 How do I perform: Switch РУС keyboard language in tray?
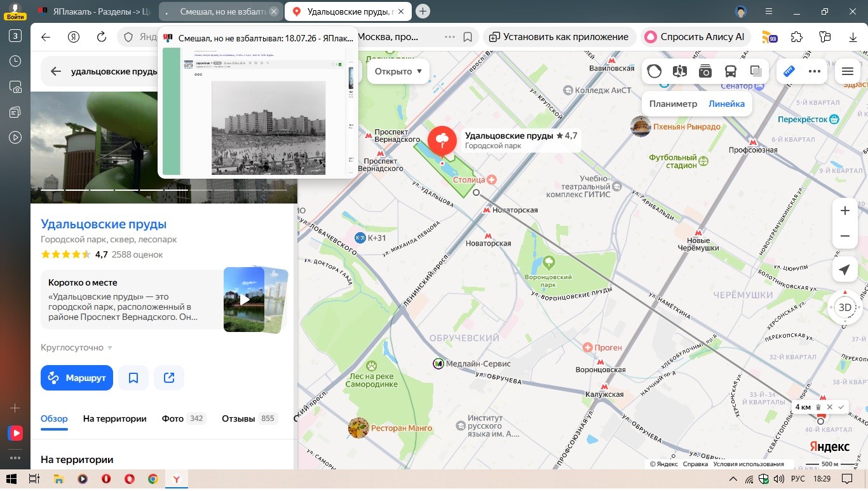[798, 479]
